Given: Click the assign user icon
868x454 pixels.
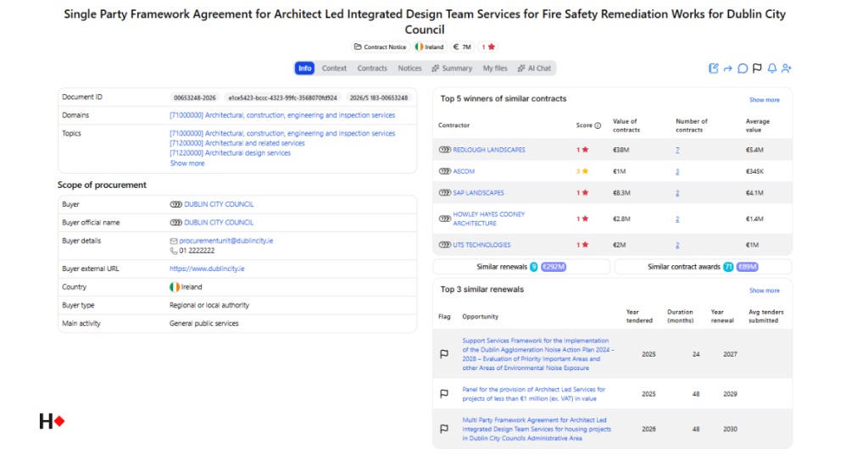Looking at the screenshot, I should tap(787, 69).
